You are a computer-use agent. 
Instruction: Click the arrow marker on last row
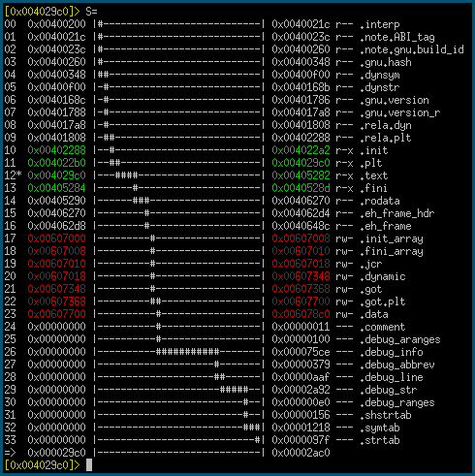pos(10,453)
